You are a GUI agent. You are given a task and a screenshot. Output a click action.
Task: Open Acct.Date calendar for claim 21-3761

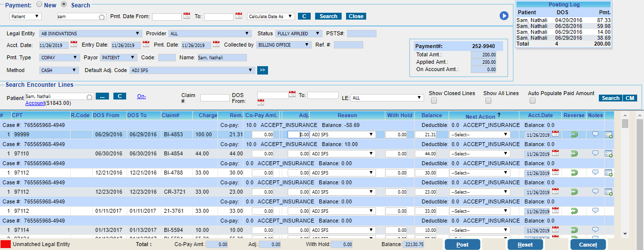[x=556, y=210]
